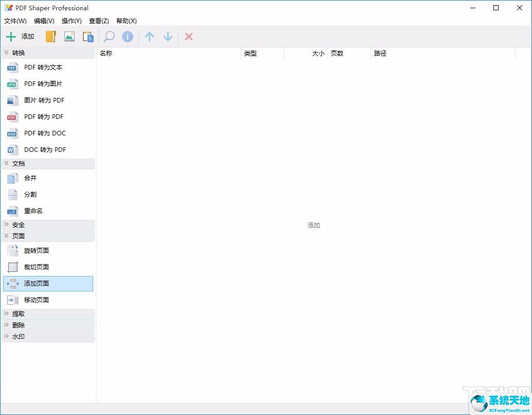Click the 名称 column header

pos(106,53)
